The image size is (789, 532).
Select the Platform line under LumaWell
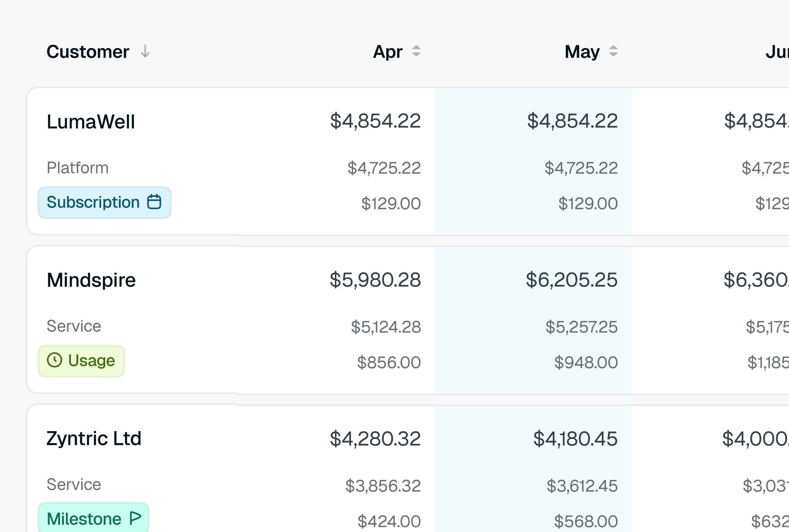click(x=78, y=167)
